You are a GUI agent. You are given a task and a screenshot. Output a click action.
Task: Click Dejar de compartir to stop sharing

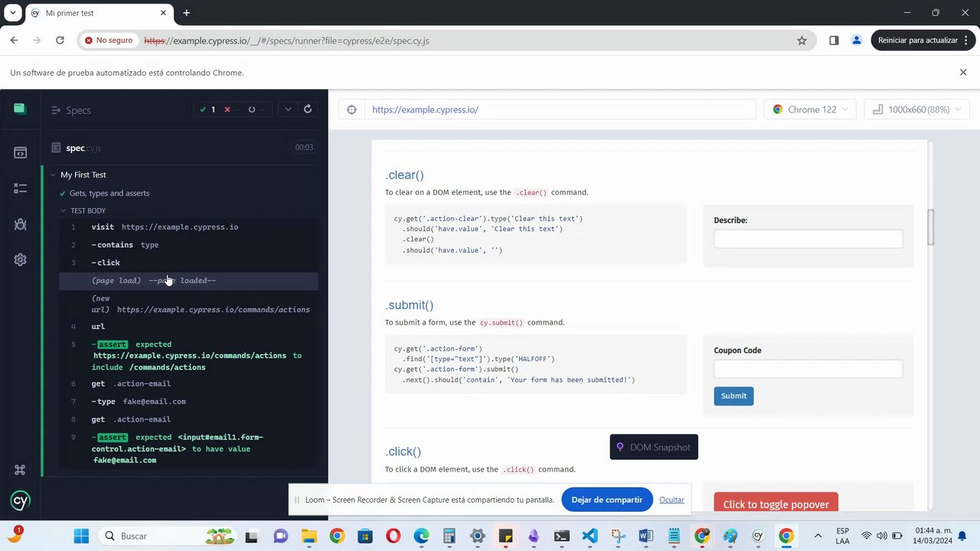[x=606, y=500]
